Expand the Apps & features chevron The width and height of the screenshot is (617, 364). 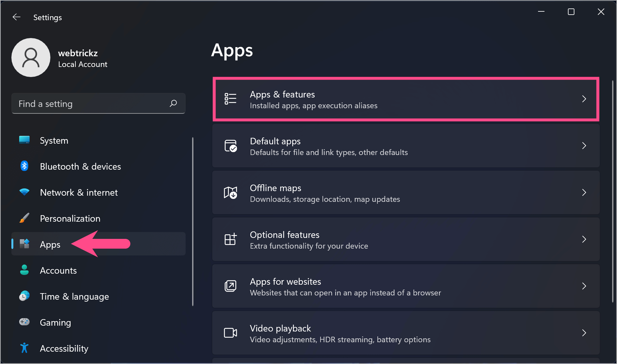(584, 99)
